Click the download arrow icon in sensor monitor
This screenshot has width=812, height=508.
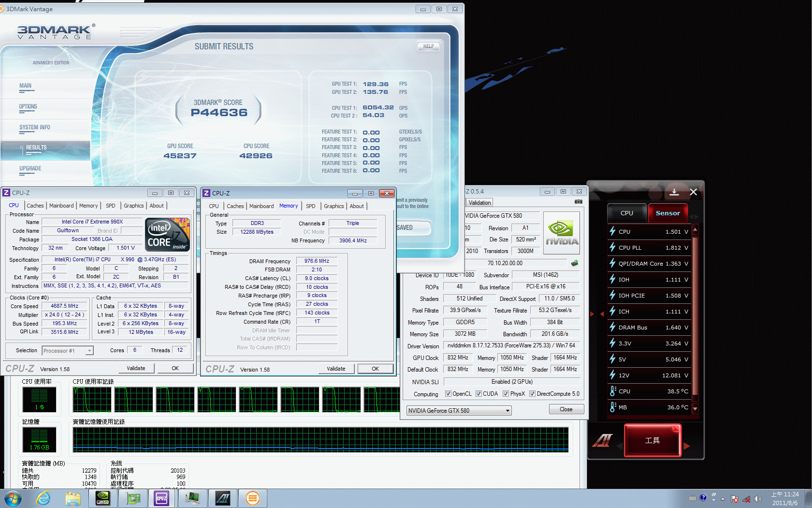(674, 192)
